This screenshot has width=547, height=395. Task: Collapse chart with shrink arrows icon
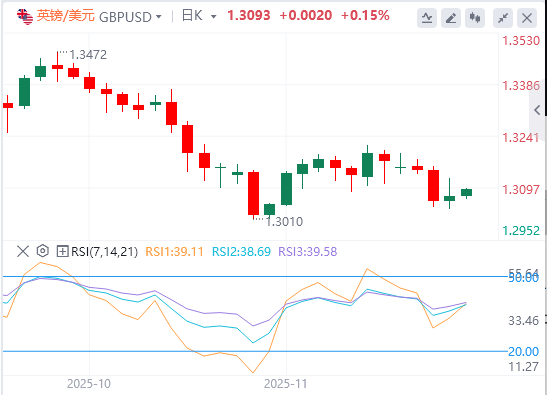coord(503,17)
